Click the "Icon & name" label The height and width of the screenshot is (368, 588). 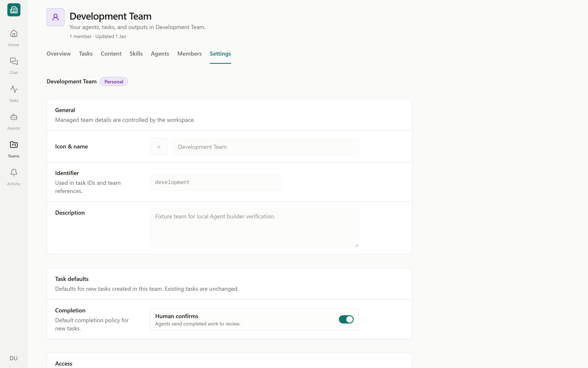[x=71, y=147]
